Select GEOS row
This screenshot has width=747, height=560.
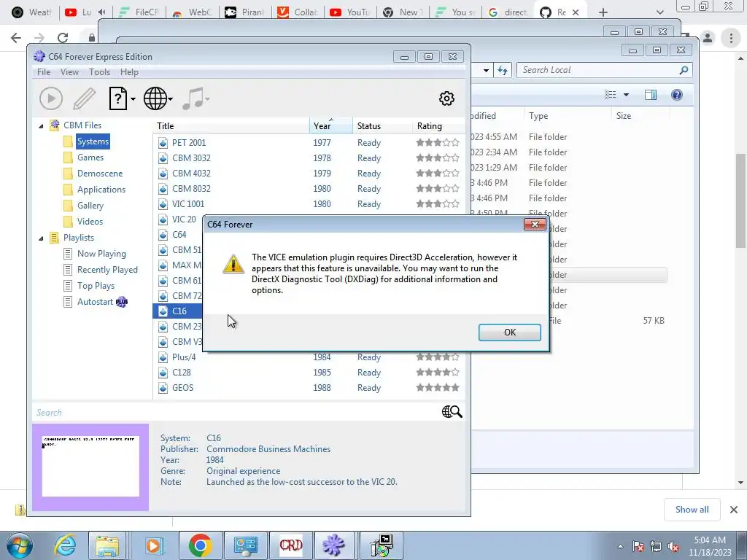coord(309,388)
